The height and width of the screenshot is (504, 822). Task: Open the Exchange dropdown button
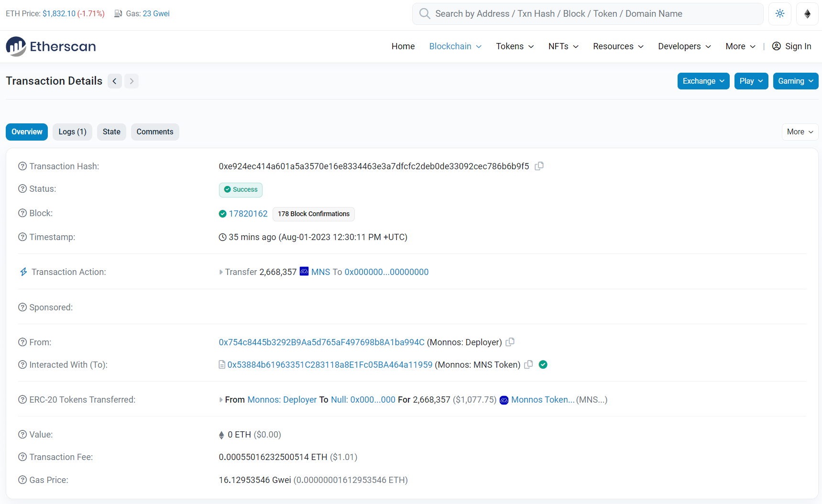coord(703,81)
